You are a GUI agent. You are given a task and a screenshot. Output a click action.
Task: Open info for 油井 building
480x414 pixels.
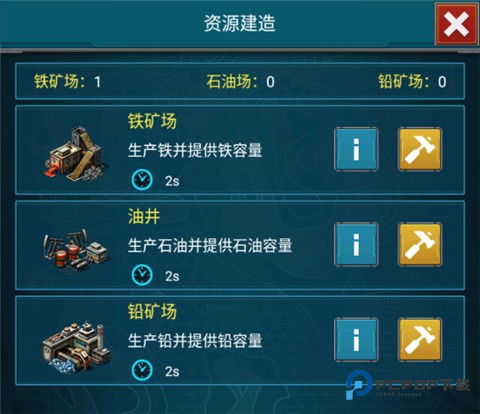[356, 245]
